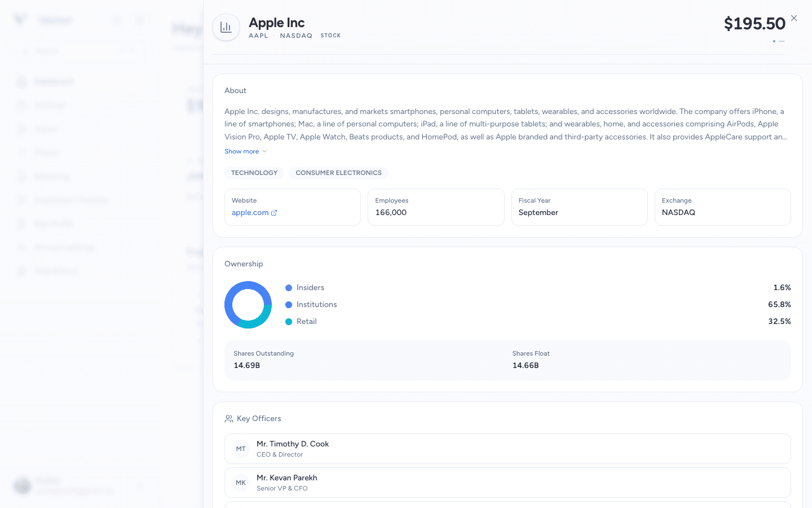Screen dimensions: 812x508
Task: Open the external link icon next to apple.com
Action: (x=274, y=213)
